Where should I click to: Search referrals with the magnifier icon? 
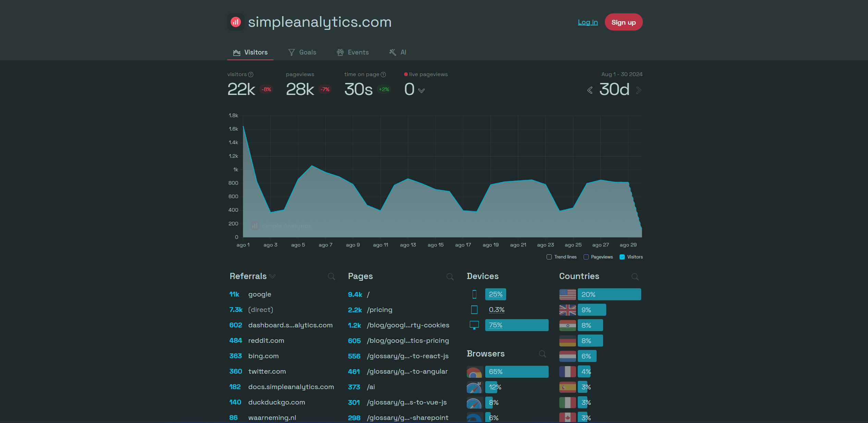point(331,277)
